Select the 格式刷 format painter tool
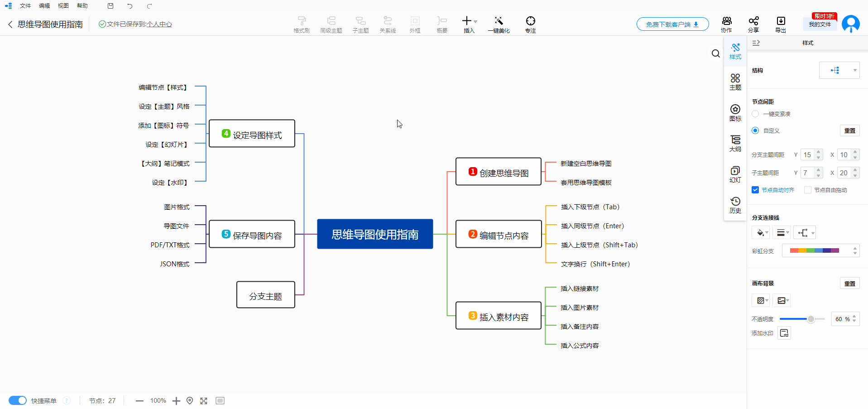This screenshot has height=409, width=868. (x=301, y=24)
